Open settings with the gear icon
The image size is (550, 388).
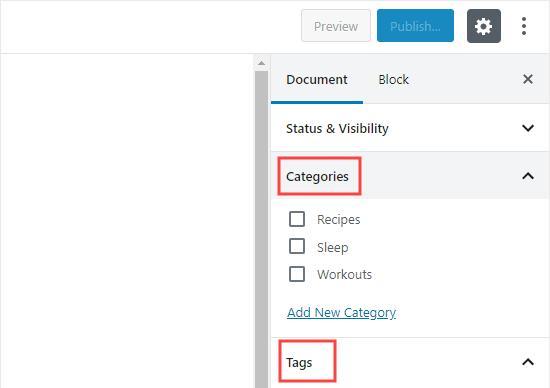point(484,26)
